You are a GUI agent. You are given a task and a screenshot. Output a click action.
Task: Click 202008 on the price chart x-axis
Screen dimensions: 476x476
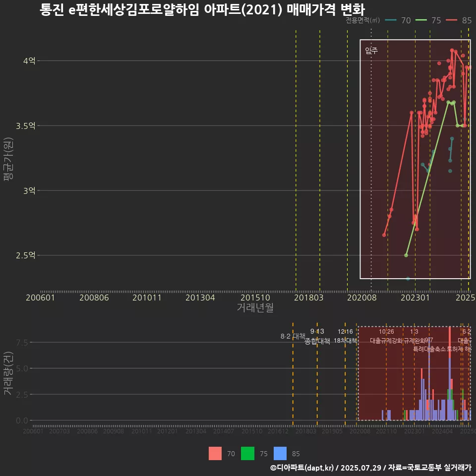(x=362, y=297)
